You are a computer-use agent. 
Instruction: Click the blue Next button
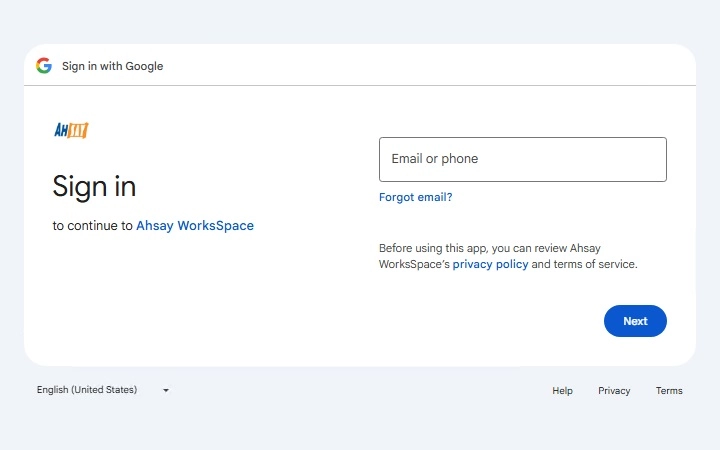coord(635,321)
